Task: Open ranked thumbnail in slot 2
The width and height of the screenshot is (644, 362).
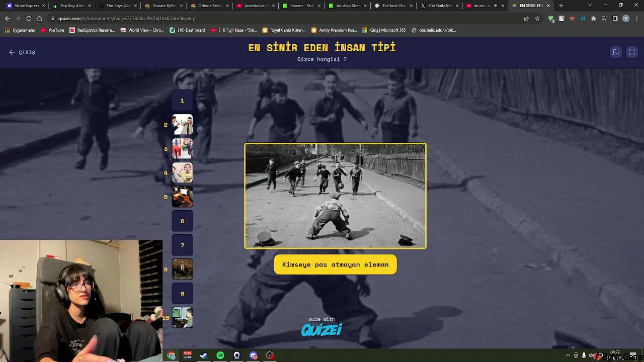Action: click(x=182, y=125)
